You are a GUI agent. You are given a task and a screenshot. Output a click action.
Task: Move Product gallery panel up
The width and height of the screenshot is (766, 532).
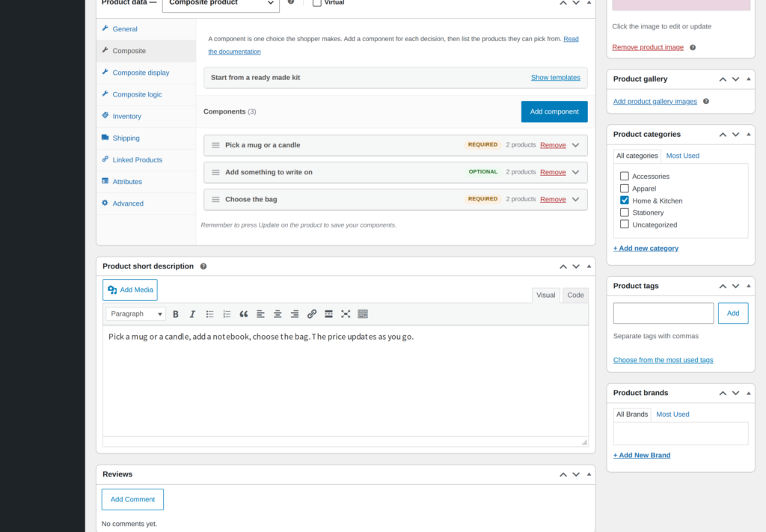click(723, 79)
